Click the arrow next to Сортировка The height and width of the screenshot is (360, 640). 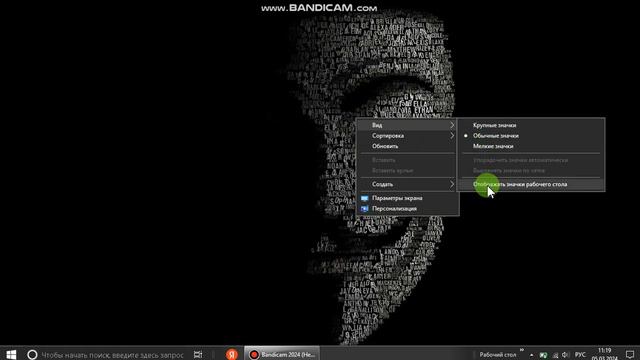(x=452, y=136)
